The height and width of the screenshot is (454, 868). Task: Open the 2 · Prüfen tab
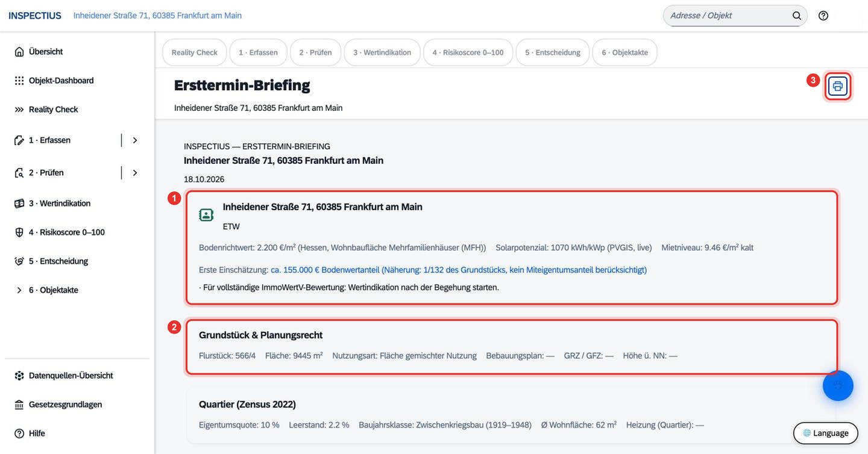[x=315, y=52]
